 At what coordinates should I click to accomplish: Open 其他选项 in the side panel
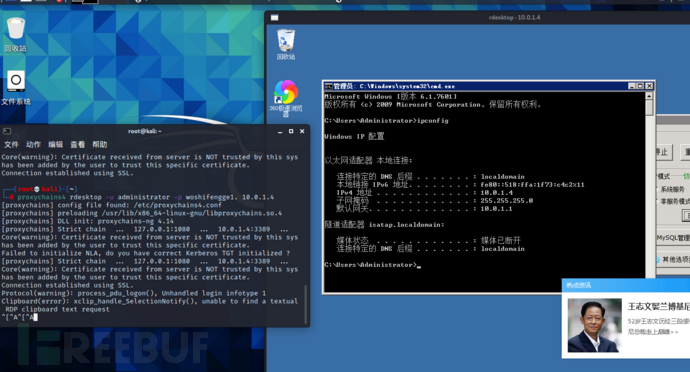coord(673,259)
